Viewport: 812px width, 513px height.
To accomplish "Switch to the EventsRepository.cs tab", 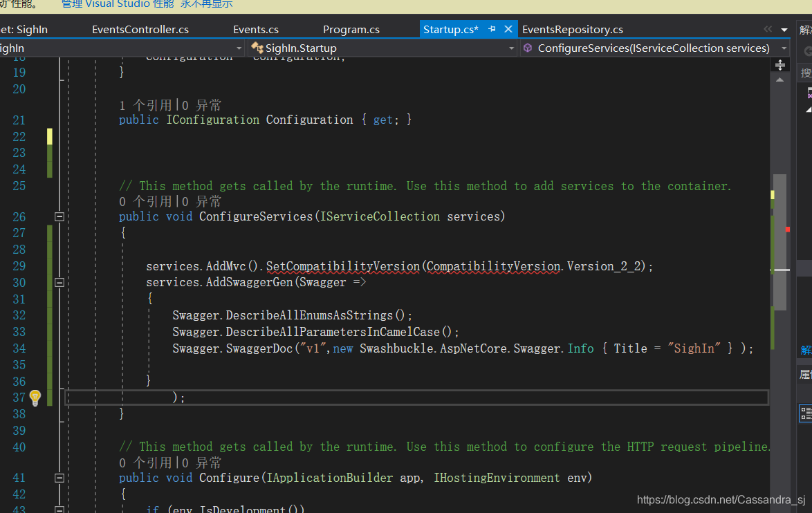I will click(x=572, y=30).
